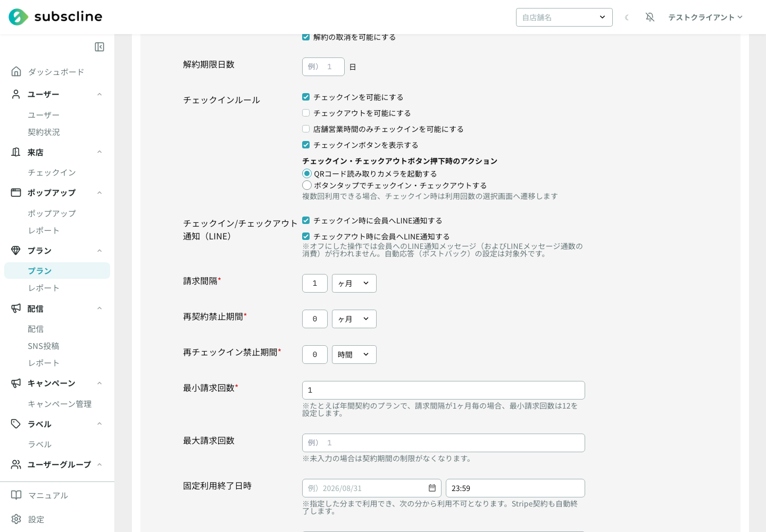
Task: Click the 最小請求回数 input field
Action: coord(444,390)
